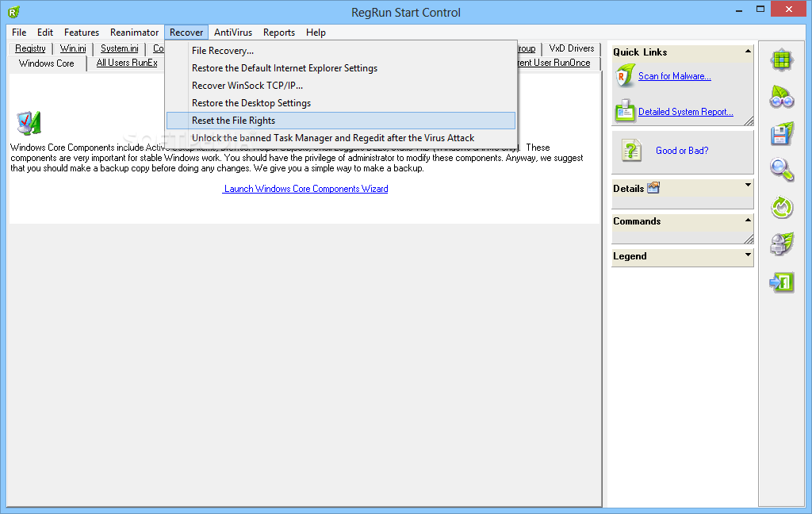The image size is (812, 514).
Task: Click the Scan for Malware... link
Action: [x=674, y=76]
